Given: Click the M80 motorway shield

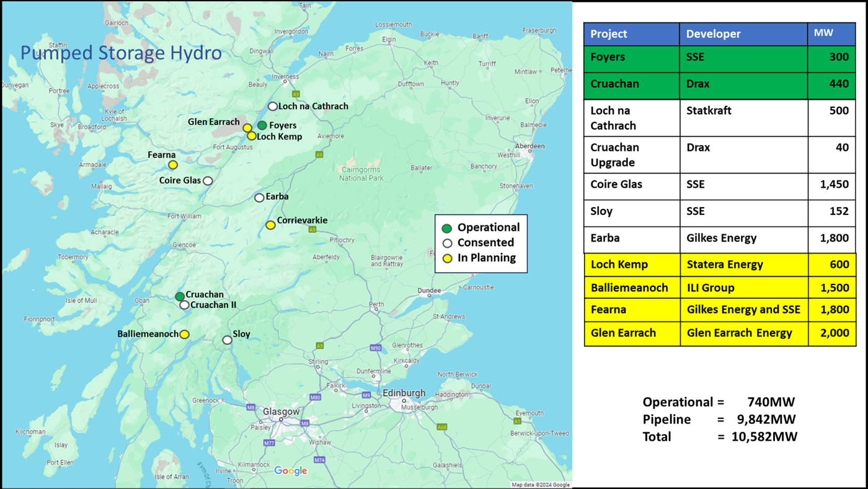Looking at the screenshot, I should (316, 397).
